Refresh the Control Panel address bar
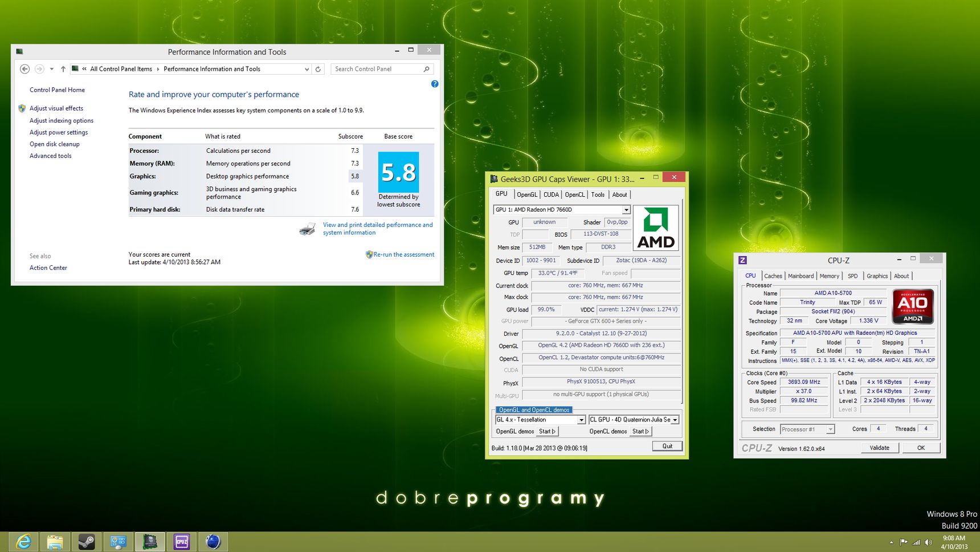The image size is (980, 552). pos(318,69)
